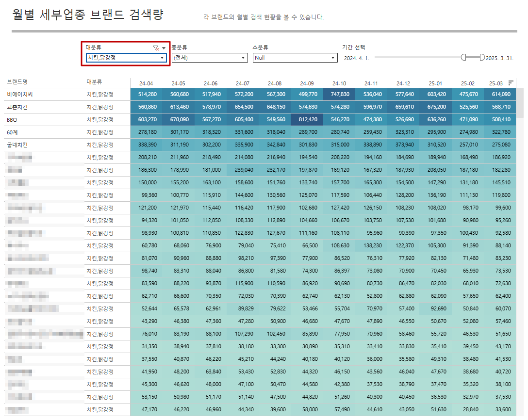Open the 대분류 dropdown showing 치킨,닭강정
This screenshot has width=528, height=420.
(126, 58)
